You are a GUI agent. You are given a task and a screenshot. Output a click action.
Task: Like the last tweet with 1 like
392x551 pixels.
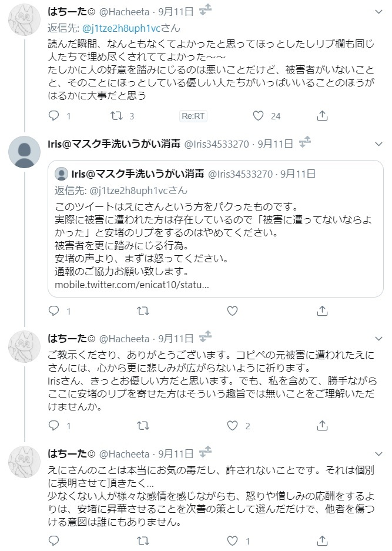tap(232, 540)
